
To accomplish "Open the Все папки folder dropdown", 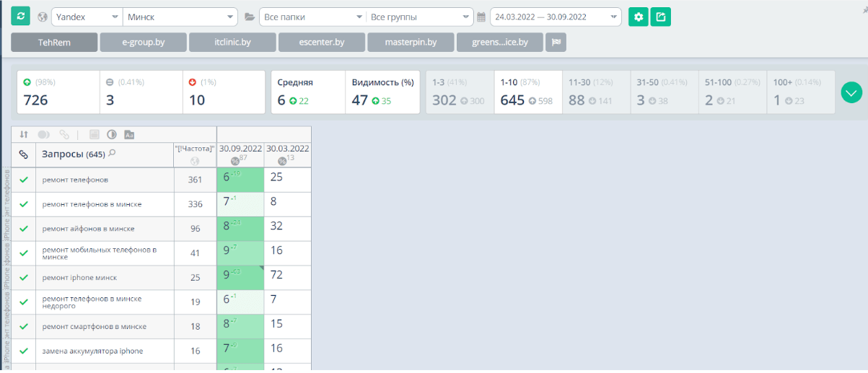I will 312,17.
